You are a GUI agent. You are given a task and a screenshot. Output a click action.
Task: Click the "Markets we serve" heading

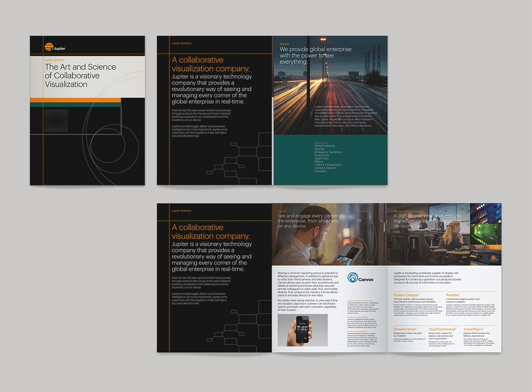click(321, 143)
